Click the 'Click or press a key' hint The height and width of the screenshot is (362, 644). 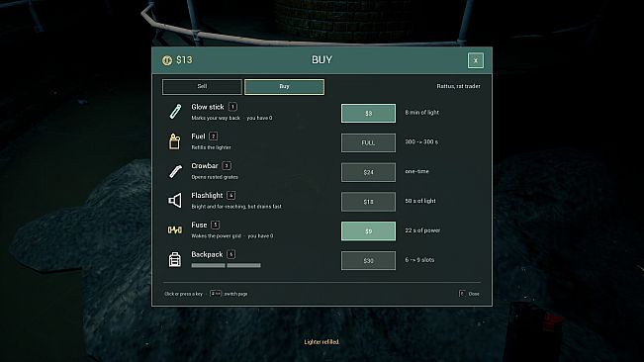(183, 294)
